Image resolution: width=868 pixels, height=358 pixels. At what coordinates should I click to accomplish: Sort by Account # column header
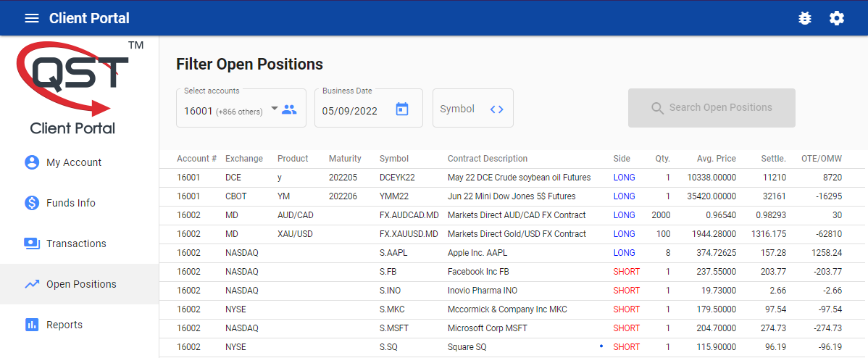(x=196, y=158)
